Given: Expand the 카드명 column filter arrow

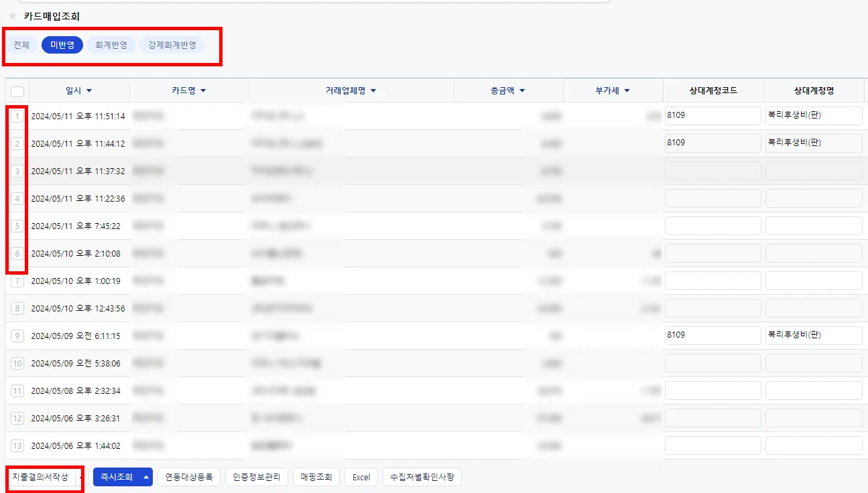Looking at the screenshot, I should (203, 90).
